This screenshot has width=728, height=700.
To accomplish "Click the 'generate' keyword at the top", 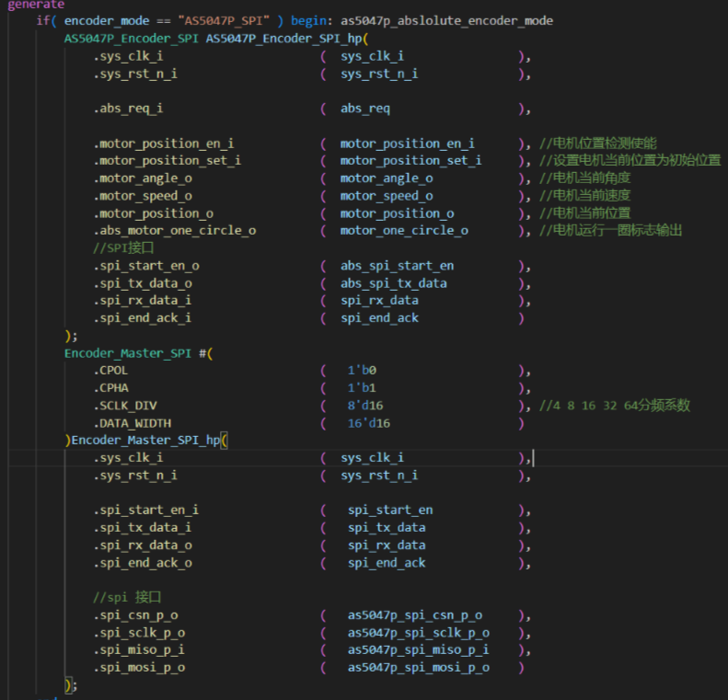I will [36, 5].
